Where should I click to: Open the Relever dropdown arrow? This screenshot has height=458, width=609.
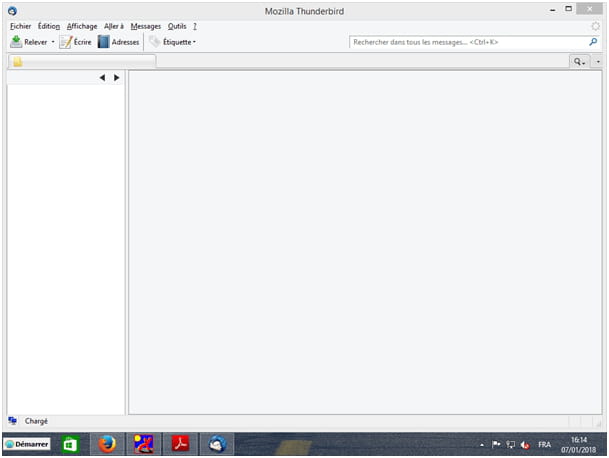[53, 42]
